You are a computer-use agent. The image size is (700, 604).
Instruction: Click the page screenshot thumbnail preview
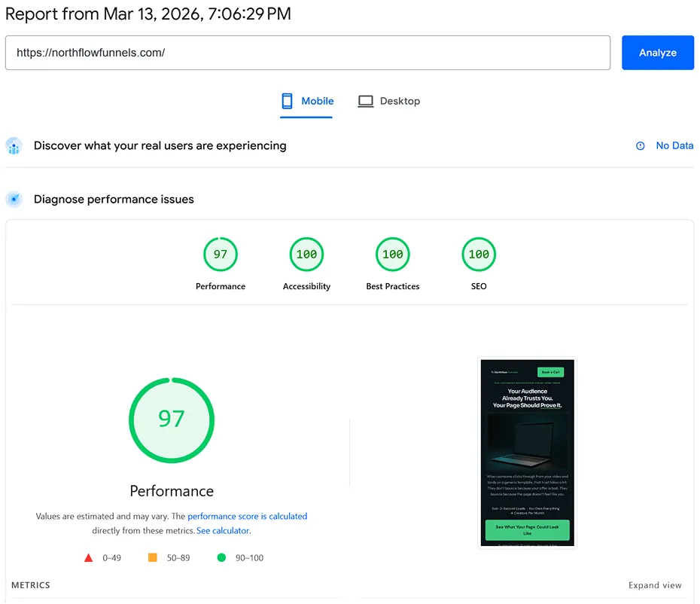click(526, 452)
